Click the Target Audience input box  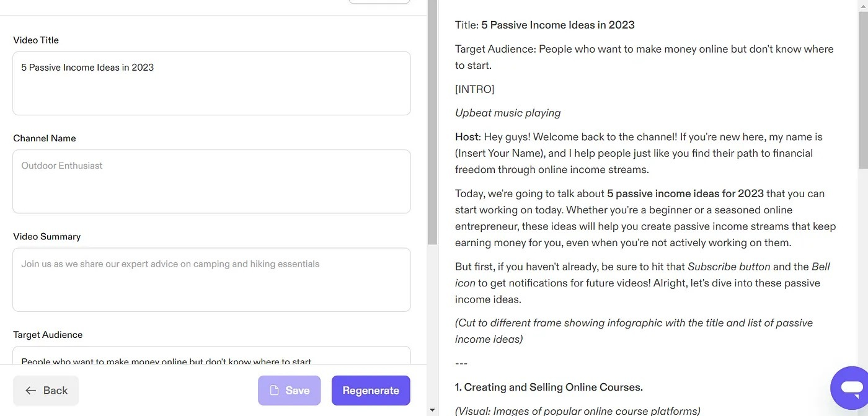click(x=211, y=355)
